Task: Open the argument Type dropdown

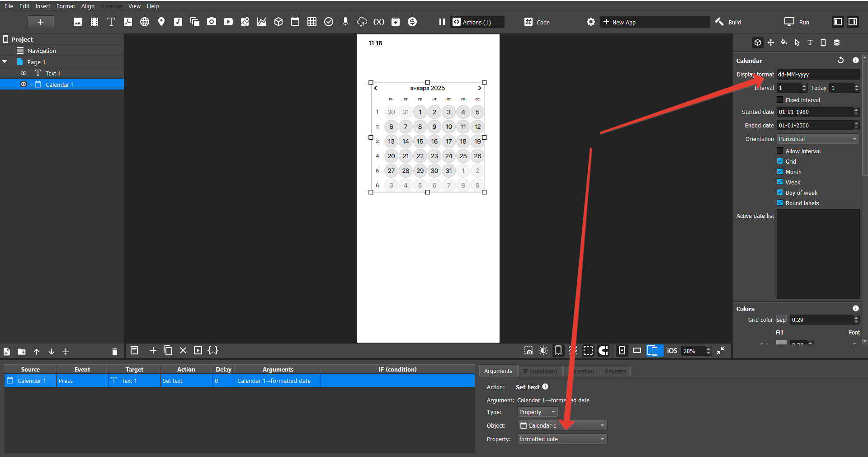Action: click(538, 412)
